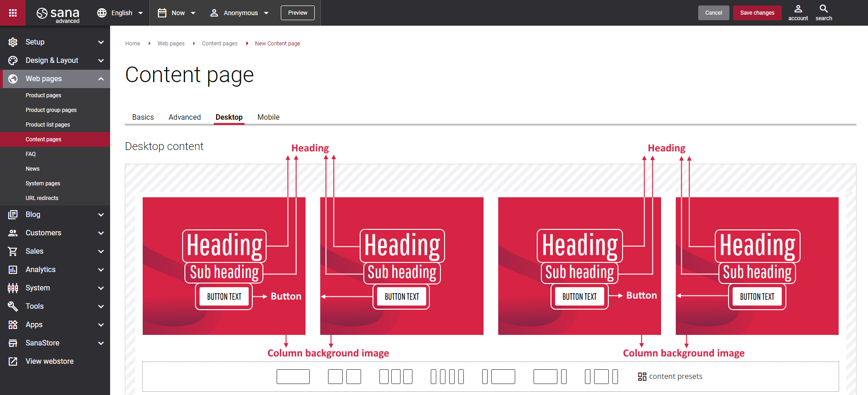This screenshot has height=395, width=868.
Task: Click the Setup gear icon in sidebar
Action: tap(13, 42)
